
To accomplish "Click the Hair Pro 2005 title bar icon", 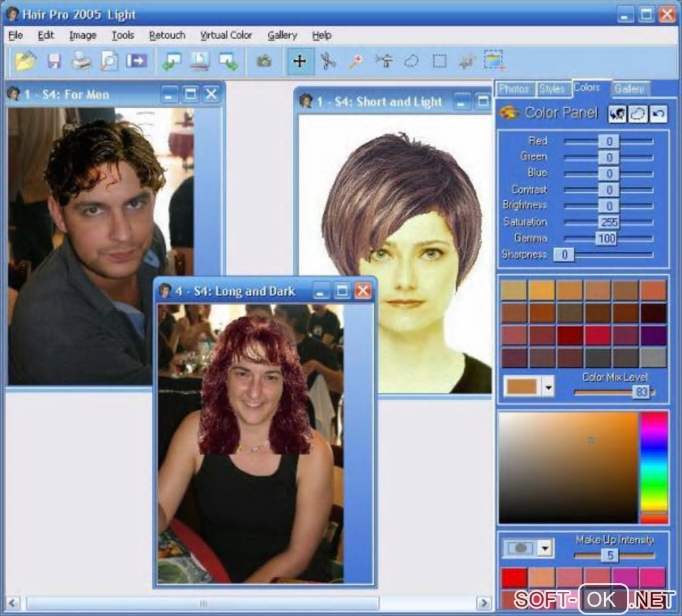I will coord(12,14).
